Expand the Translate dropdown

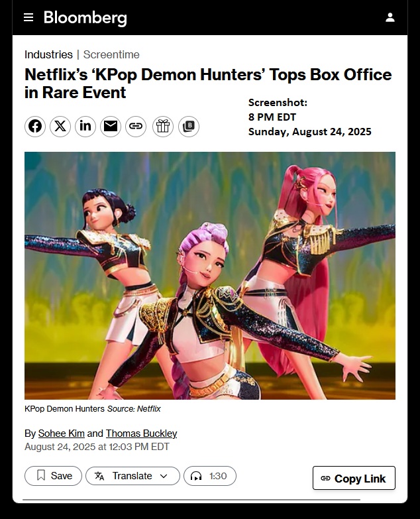(132, 476)
